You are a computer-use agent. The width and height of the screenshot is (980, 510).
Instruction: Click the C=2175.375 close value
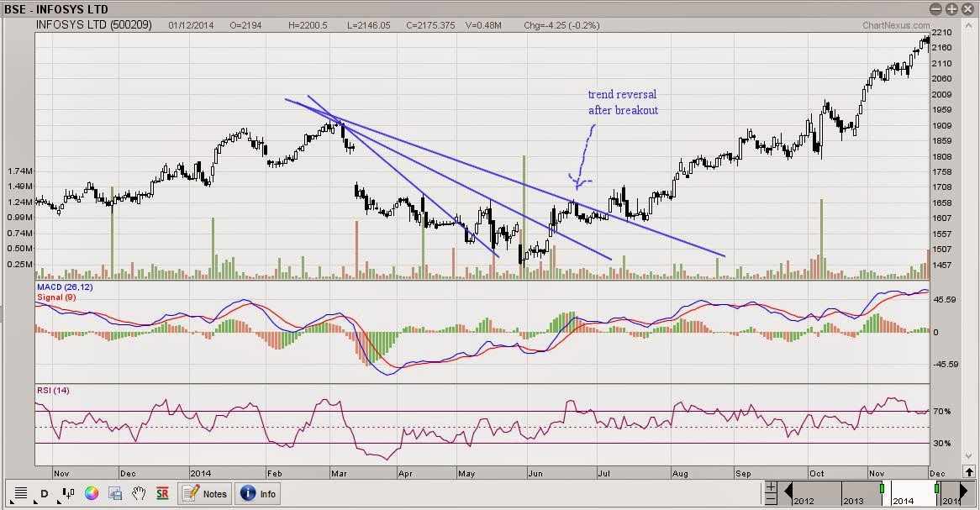click(430, 25)
